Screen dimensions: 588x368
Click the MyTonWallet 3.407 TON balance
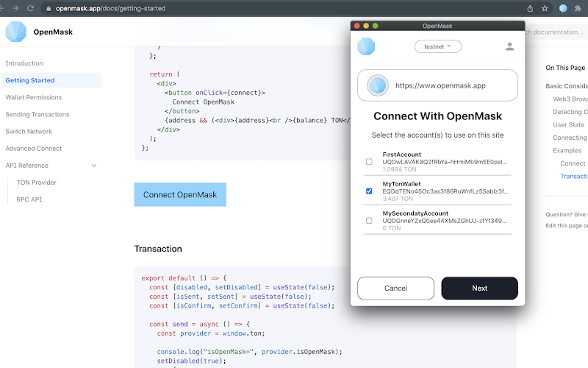click(398, 199)
